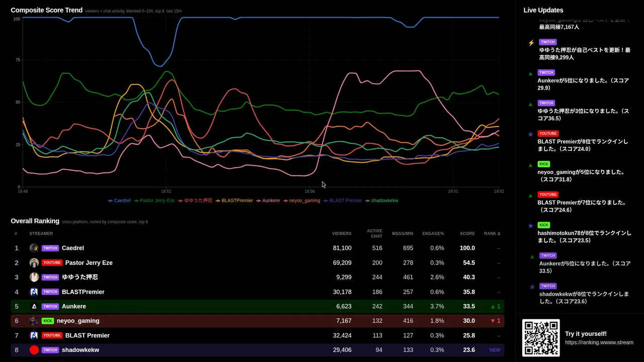Image resolution: width=644 pixels, height=362 pixels.
Task: Click the Overall Ranking heading
Action: point(35,221)
